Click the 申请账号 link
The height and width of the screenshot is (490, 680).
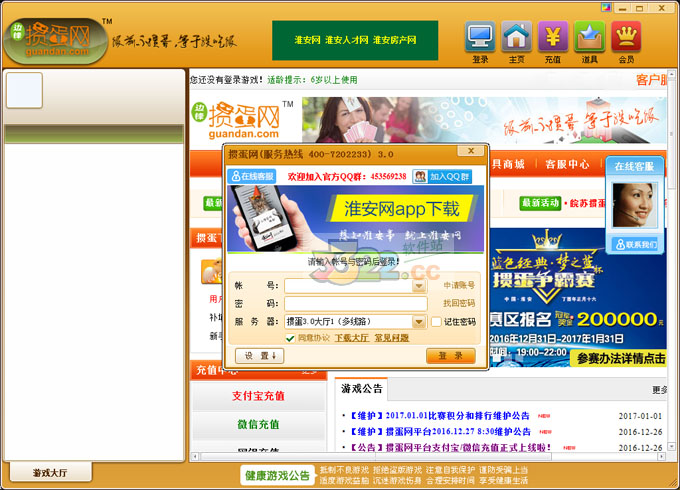click(x=459, y=285)
